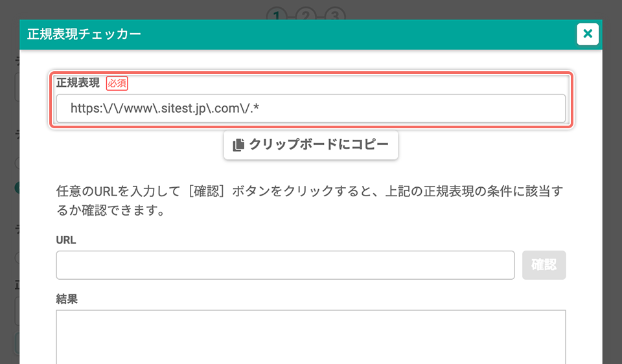This screenshot has height=364, width=622.
Task: Click the dialog title 正規表現チェッカー
Action: pyautogui.click(x=84, y=34)
